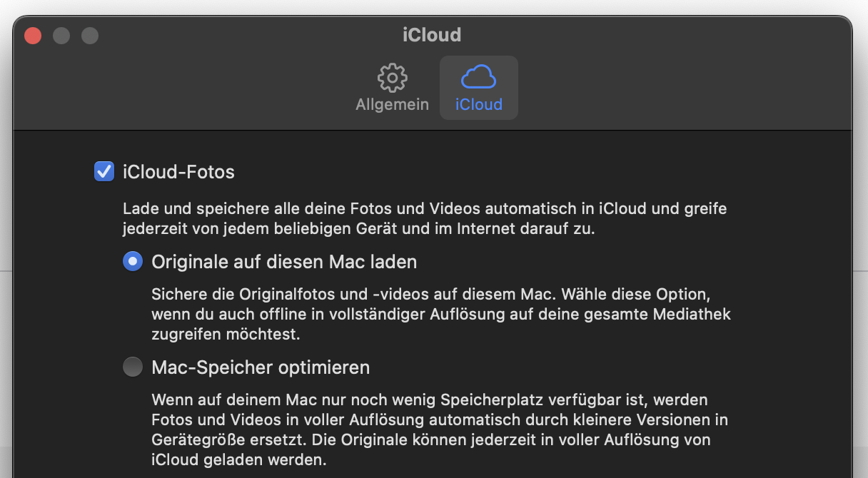Click the blue cloud icon in toolbar
Screen dimensions: 868x478
478,77
